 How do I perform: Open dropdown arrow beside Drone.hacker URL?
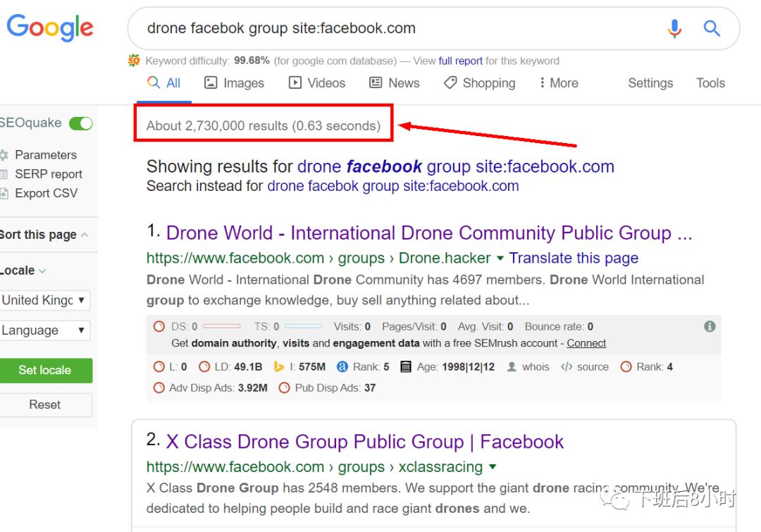pos(500,258)
